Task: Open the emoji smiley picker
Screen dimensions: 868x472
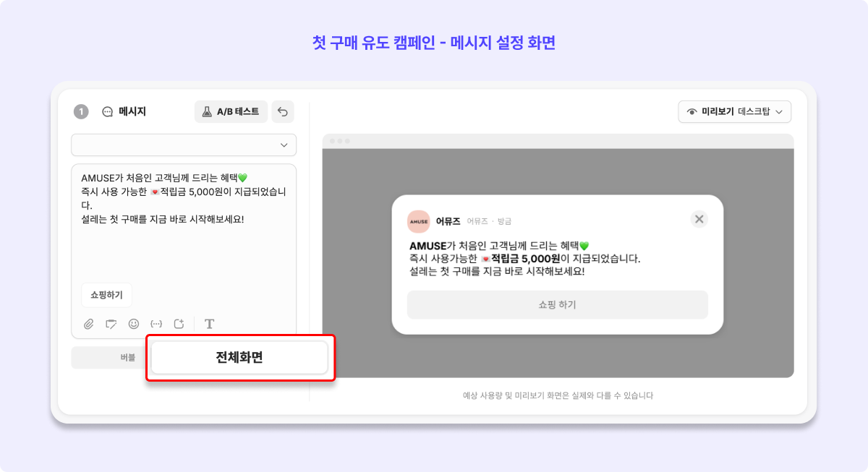Action: (x=134, y=324)
